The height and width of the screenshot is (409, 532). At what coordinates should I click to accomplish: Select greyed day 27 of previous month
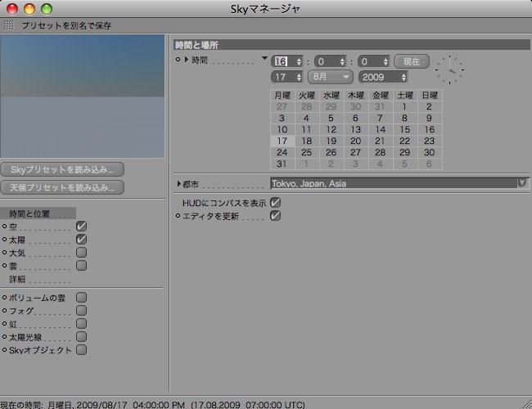tap(282, 106)
